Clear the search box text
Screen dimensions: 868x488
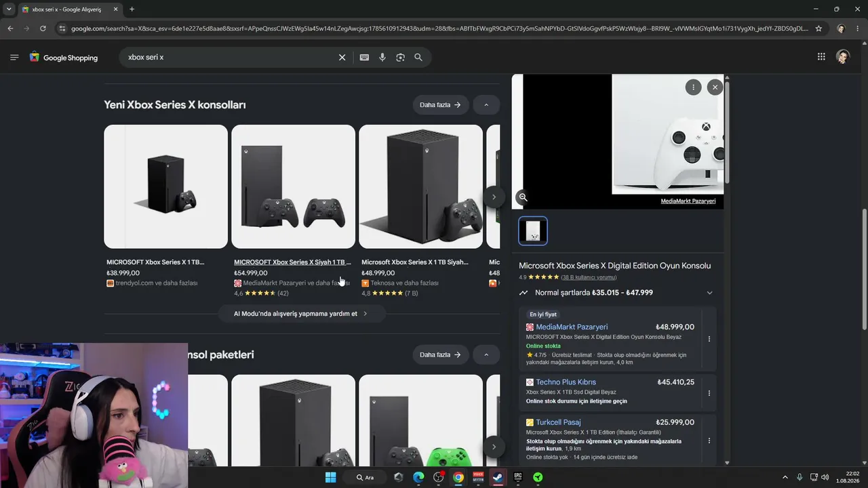[x=342, y=58]
